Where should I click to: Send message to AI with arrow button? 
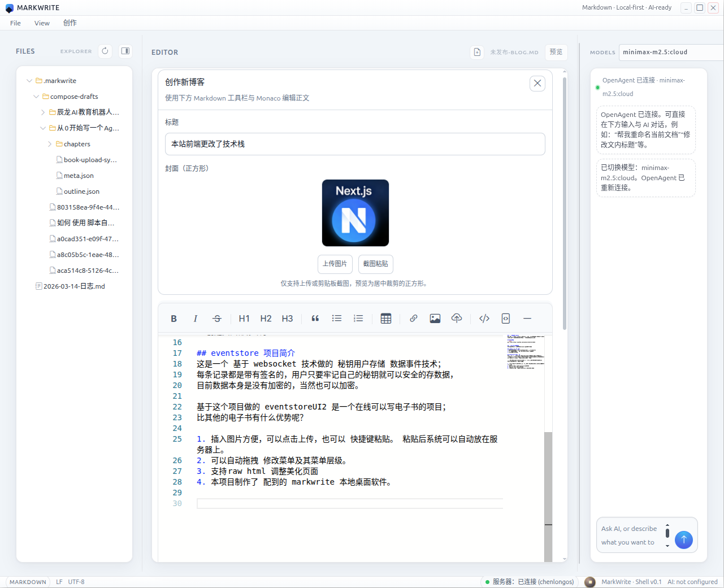pyautogui.click(x=684, y=539)
